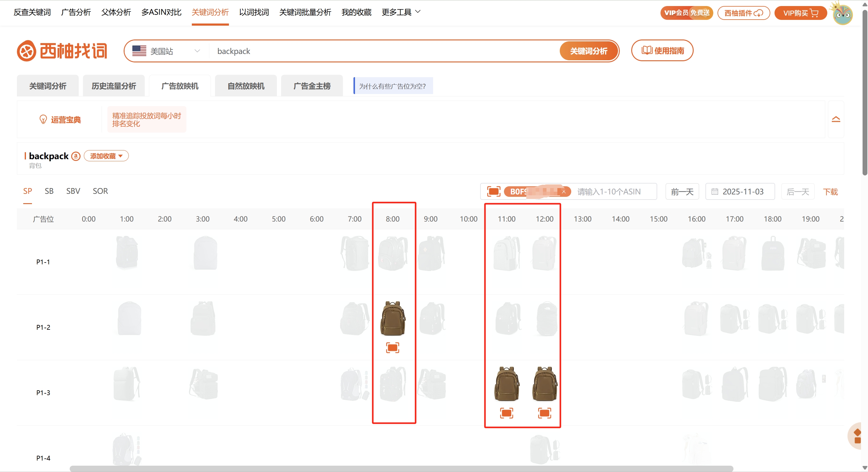The height and width of the screenshot is (472, 868).
Task: Collapse the 运营宝典 panel with up arrow
Action: pyautogui.click(x=836, y=120)
